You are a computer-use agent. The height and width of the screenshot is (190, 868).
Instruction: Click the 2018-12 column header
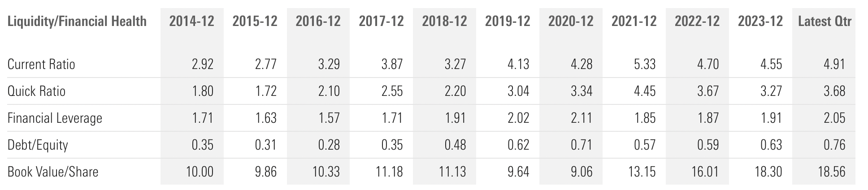444,21
